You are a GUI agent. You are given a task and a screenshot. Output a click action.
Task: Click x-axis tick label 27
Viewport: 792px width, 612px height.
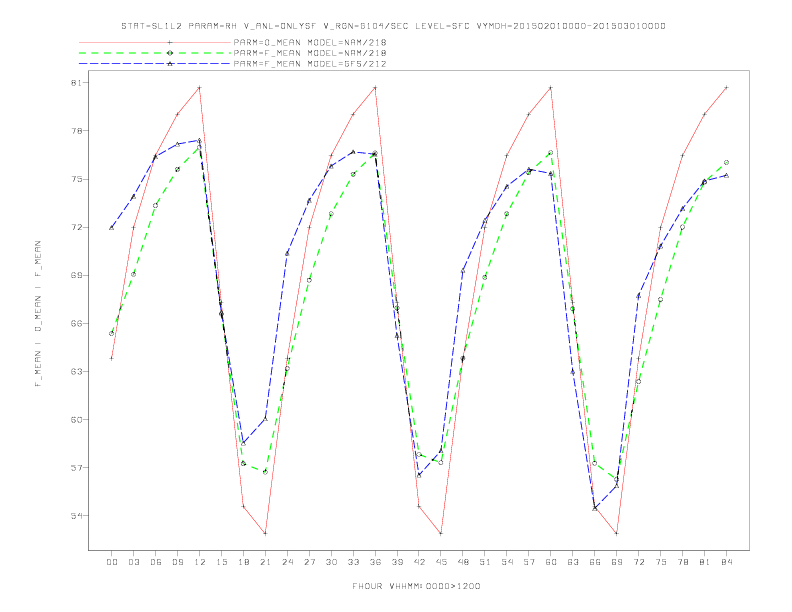tap(309, 562)
